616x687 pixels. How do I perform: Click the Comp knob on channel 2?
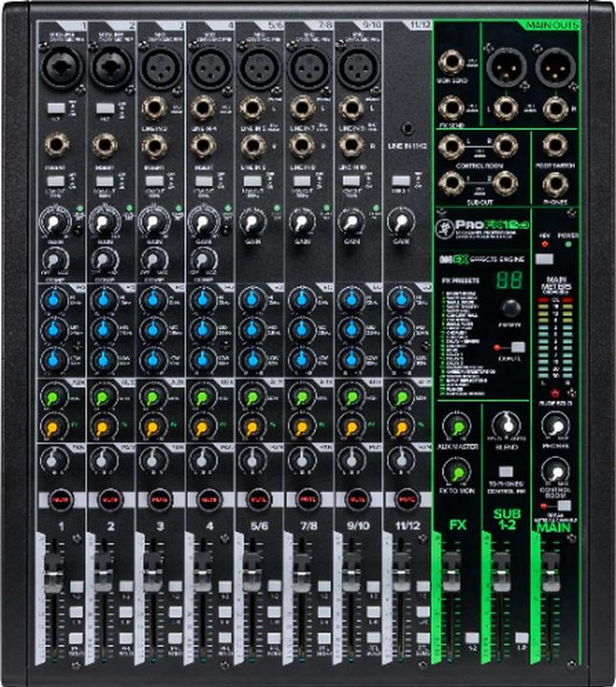pos(104,260)
